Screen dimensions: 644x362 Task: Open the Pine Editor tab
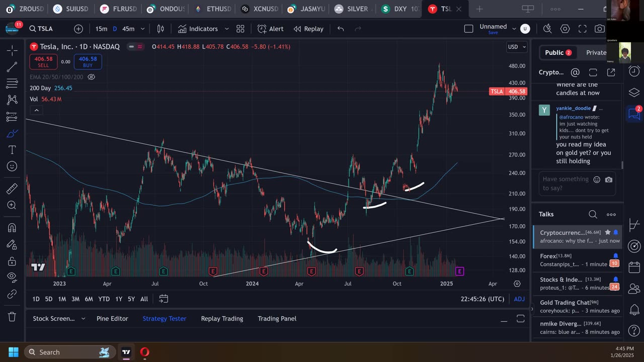(112, 319)
